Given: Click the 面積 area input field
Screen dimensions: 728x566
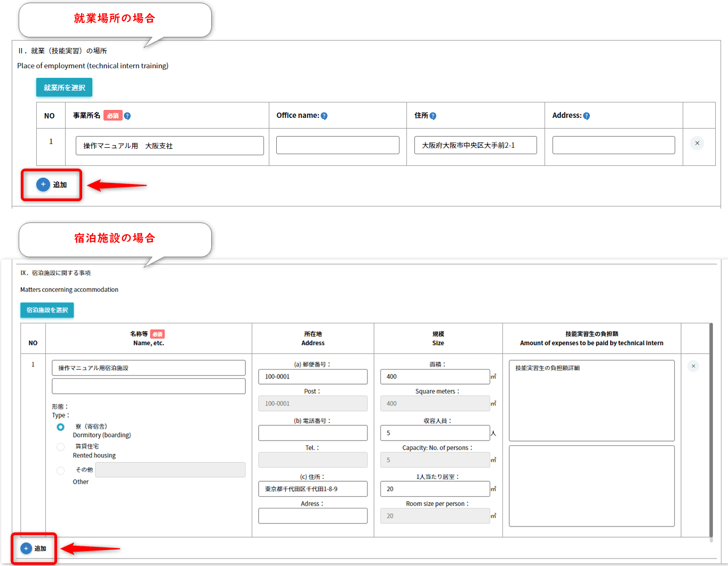Looking at the screenshot, I should [x=435, y=377].
